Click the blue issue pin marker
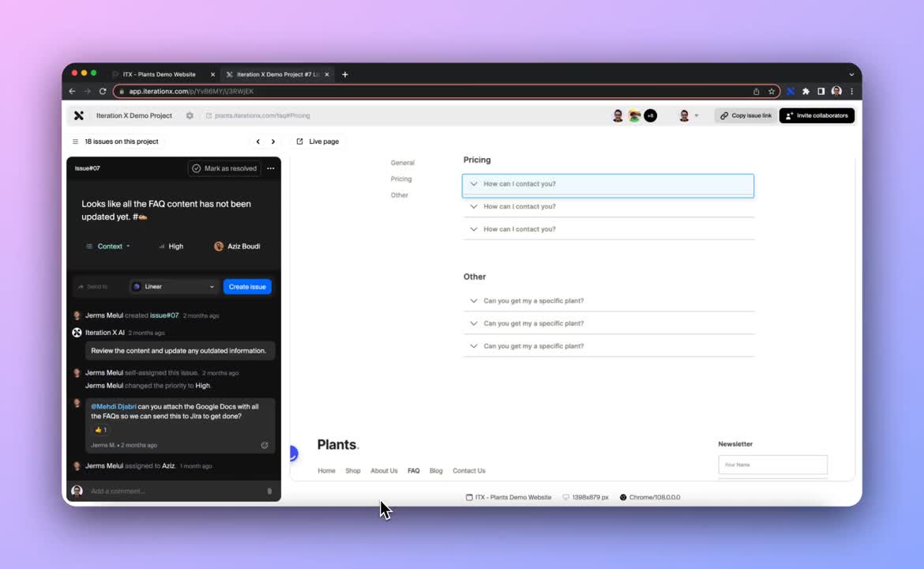 pos(294,453)
